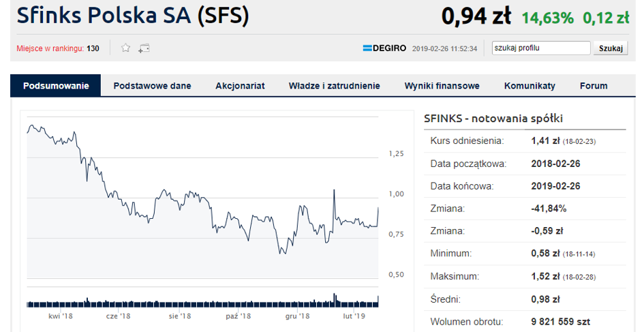Click the 'sie '18' axis label
Viewport: 644px width, 332px height.
[180, 316]
